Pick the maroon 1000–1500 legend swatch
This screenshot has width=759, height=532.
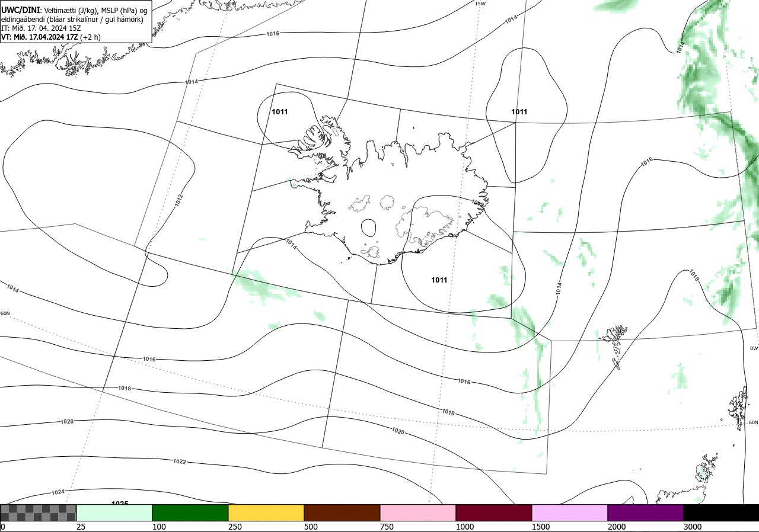[x=494, y=513]
